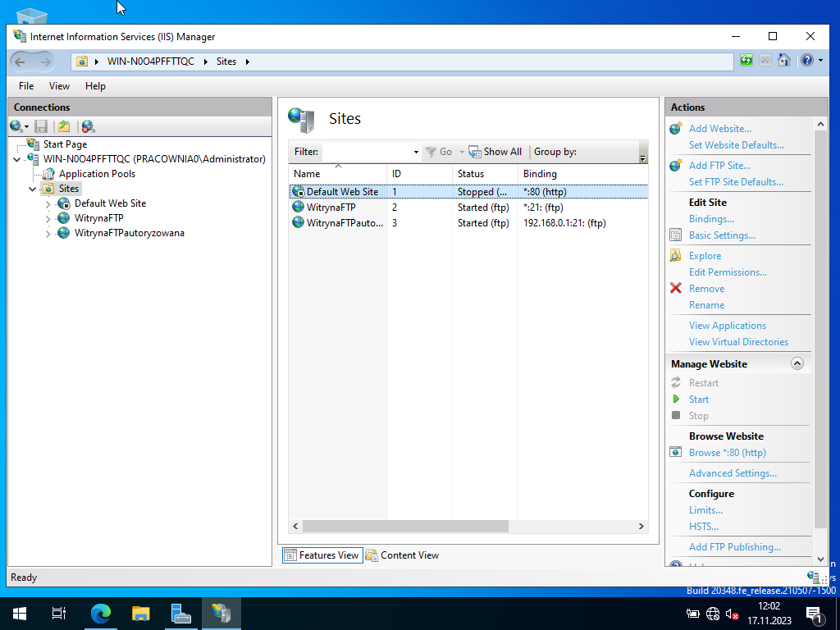Switch to Server Manager on the taskbar
840x630 pixels.
tap(180, 613)
